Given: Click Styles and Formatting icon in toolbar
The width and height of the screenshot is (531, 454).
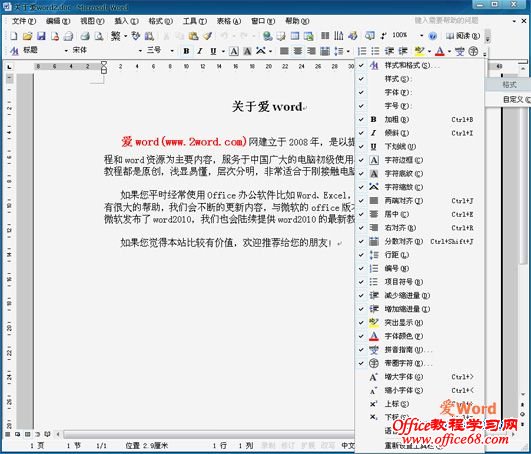Looking at the screenshot, I should click(14, 51).
